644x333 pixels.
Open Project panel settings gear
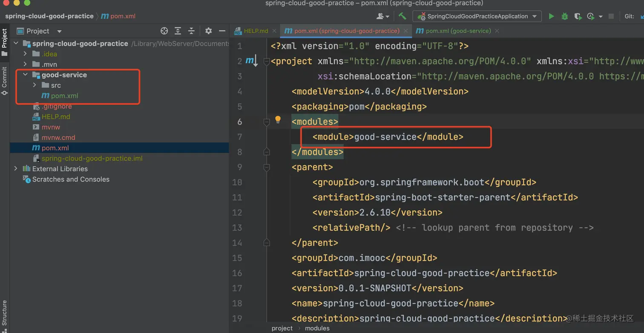coord(208,31)
